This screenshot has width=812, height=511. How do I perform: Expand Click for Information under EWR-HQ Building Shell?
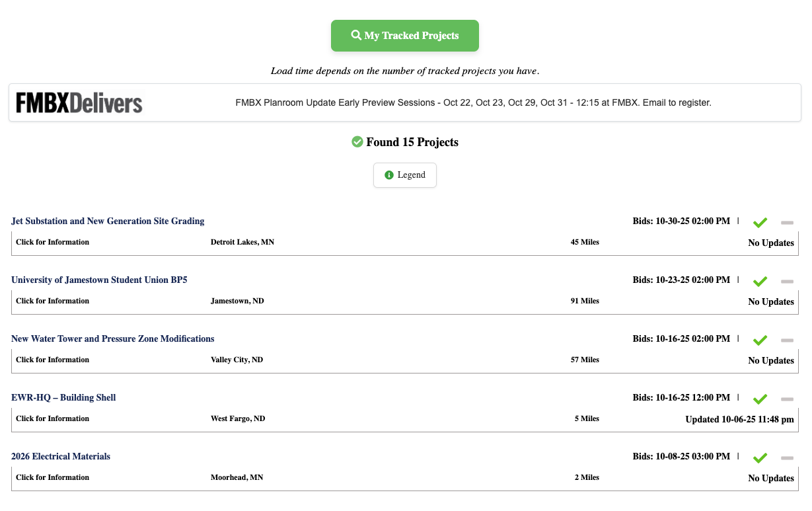(x=52, y=418)
